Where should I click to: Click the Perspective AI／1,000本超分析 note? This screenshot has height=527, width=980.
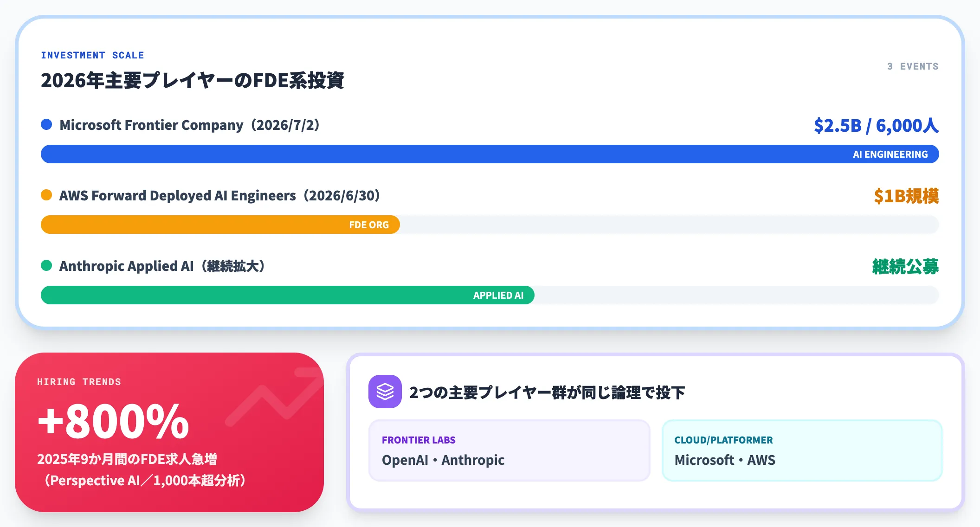[145, 480]
